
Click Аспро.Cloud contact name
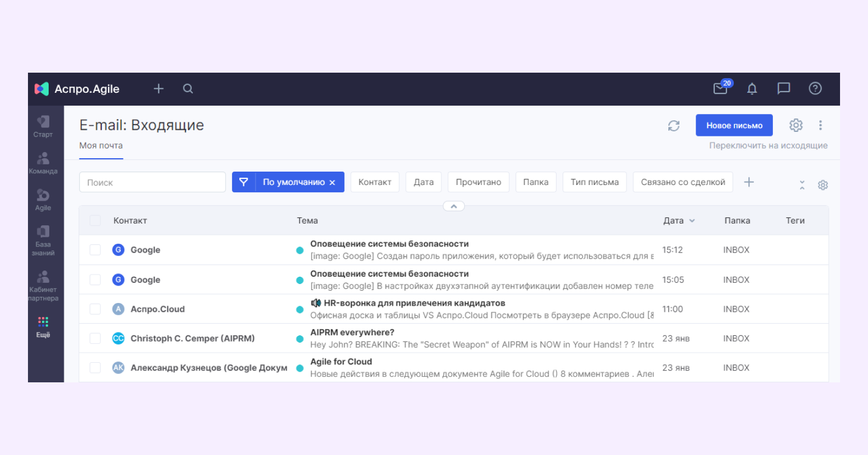coord(158,309)
